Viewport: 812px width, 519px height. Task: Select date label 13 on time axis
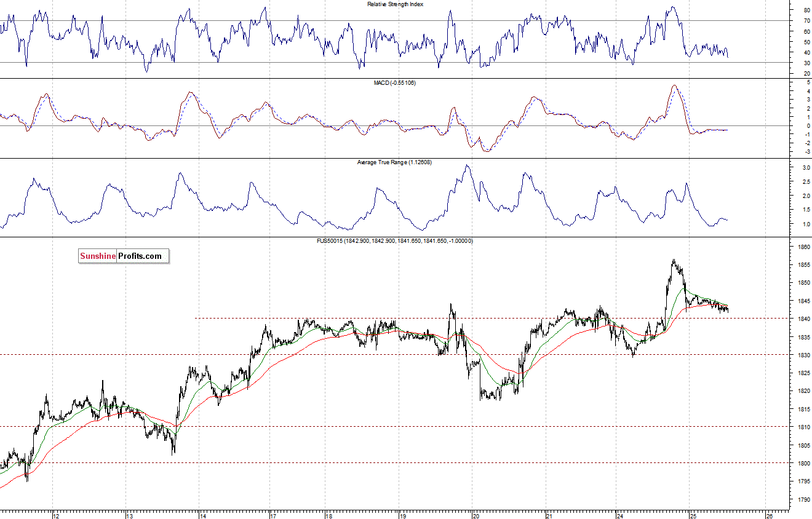click(130, 516)
